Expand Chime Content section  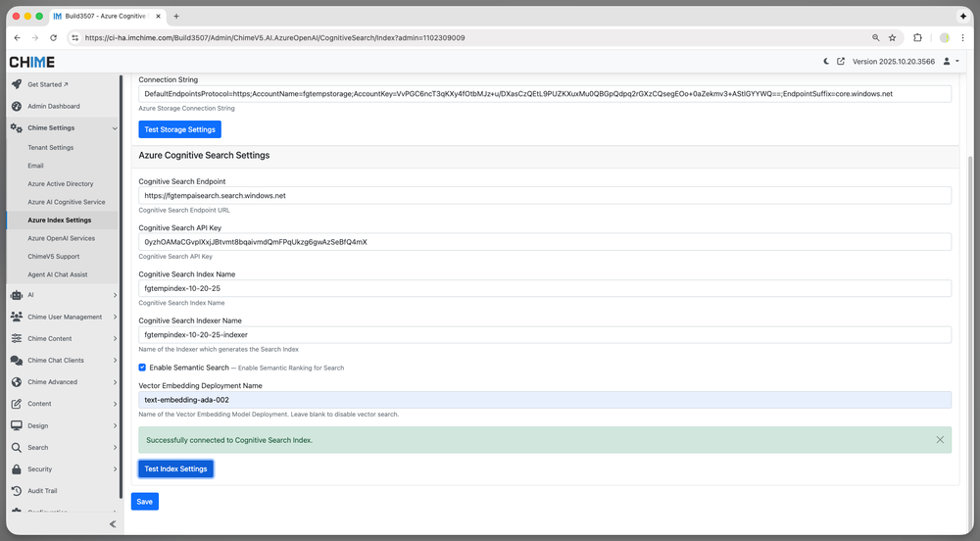[x=115, y=338]
